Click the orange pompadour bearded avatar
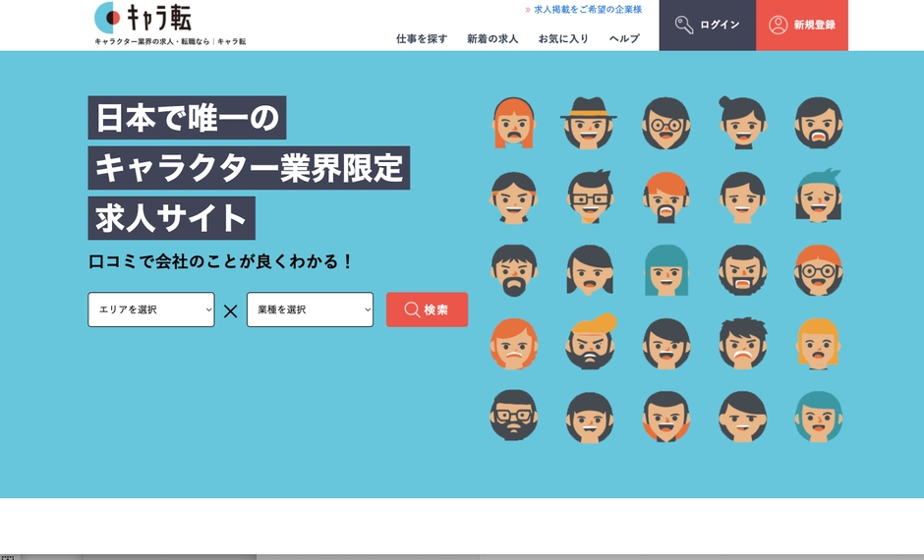 [590, 342]
